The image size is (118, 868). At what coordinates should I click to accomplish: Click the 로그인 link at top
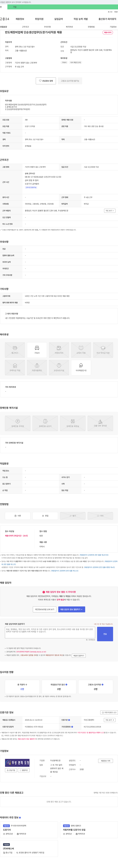(110, 12)
